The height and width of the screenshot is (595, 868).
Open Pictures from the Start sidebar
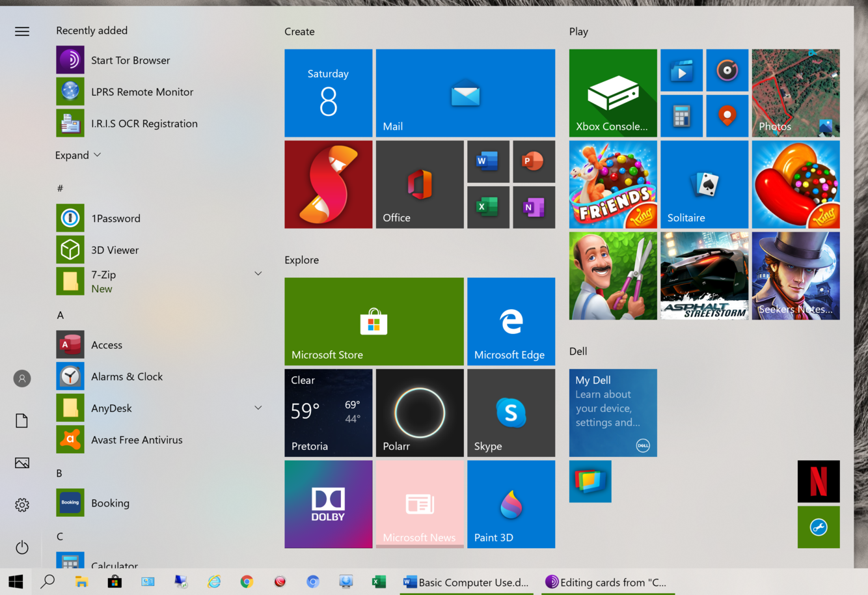coord(22,463)
